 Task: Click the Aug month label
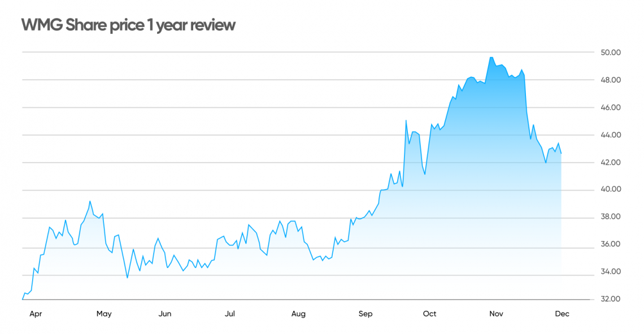(x=299, y=314)
